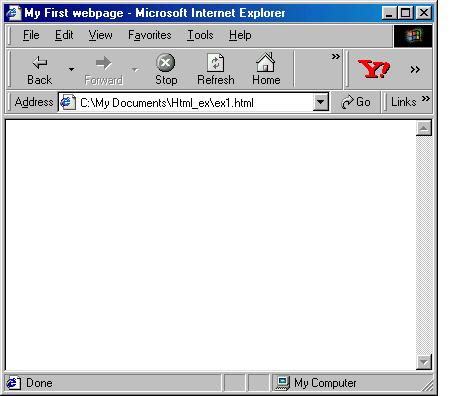
Task: Open the Favorites menu
Action: (x=150, y=35)
